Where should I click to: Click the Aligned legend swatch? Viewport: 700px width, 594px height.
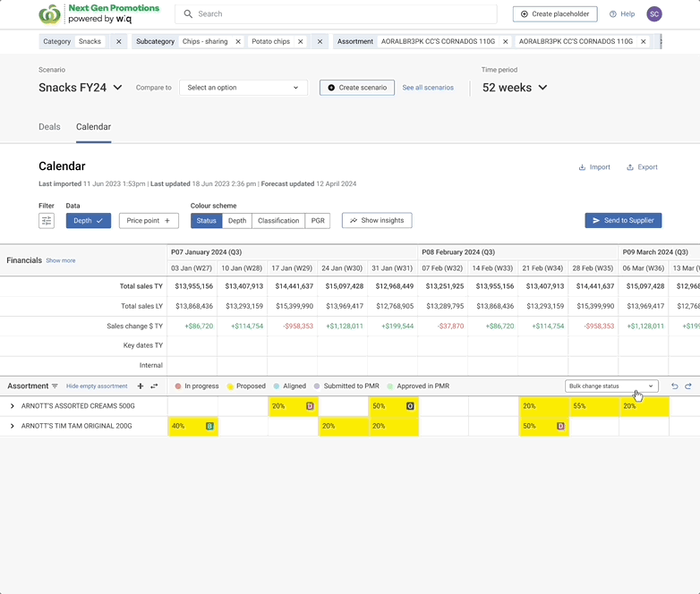pos(277,386)
